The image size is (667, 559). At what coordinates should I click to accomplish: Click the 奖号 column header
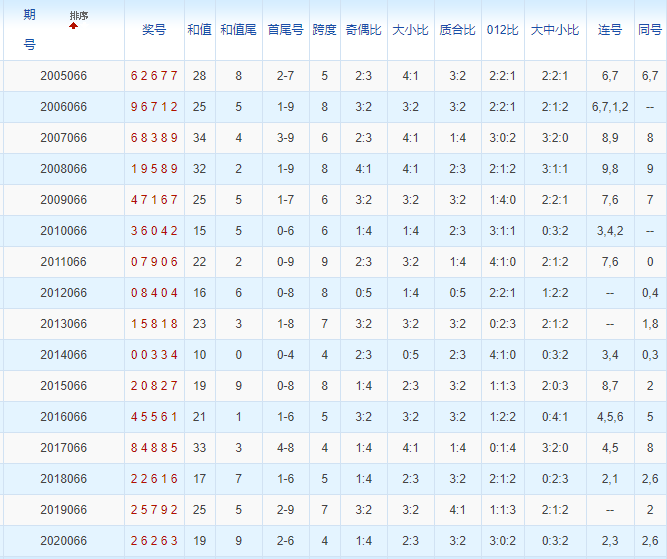pos(154,30)
